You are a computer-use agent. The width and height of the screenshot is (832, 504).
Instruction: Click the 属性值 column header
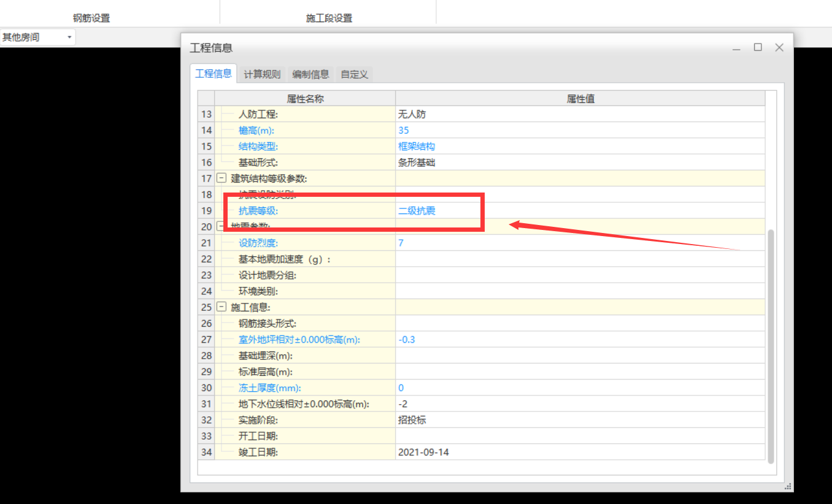pos(580,98)
